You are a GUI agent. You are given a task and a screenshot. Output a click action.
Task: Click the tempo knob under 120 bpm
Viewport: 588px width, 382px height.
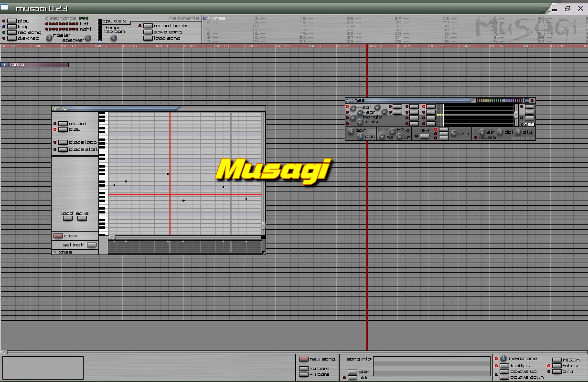(x=114, y=38)
